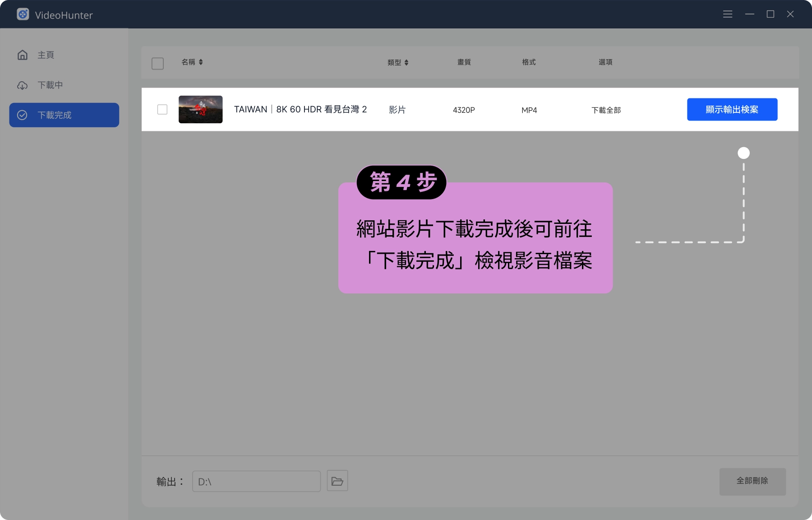Click the MP4 format value
Screen dimensions: 812x520
(x=529, y=110)
